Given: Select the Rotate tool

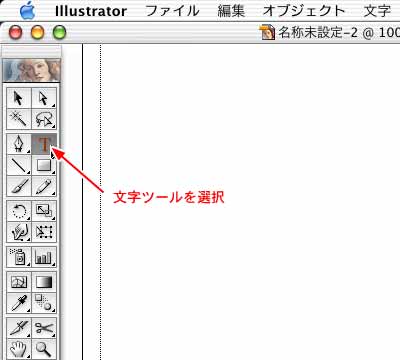Looking at the screenshot, I should (19, 211).
